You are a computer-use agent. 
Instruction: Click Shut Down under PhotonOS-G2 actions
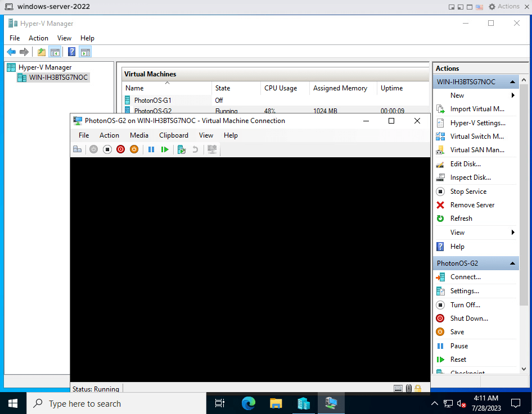tap(469, 319)
